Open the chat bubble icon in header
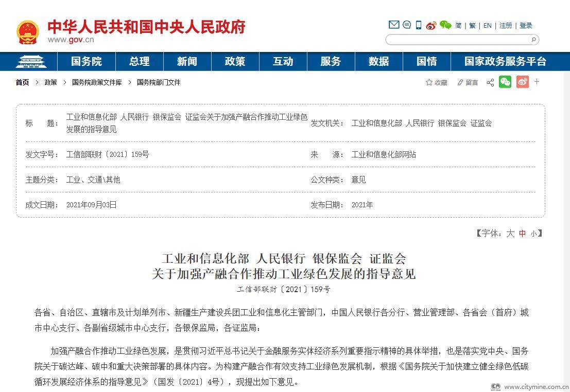This screenshot has width=570, height=392. point(407,25)
